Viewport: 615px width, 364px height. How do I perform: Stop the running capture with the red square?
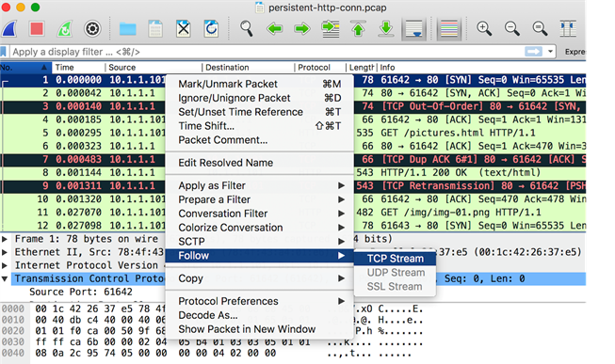(37, 28)
